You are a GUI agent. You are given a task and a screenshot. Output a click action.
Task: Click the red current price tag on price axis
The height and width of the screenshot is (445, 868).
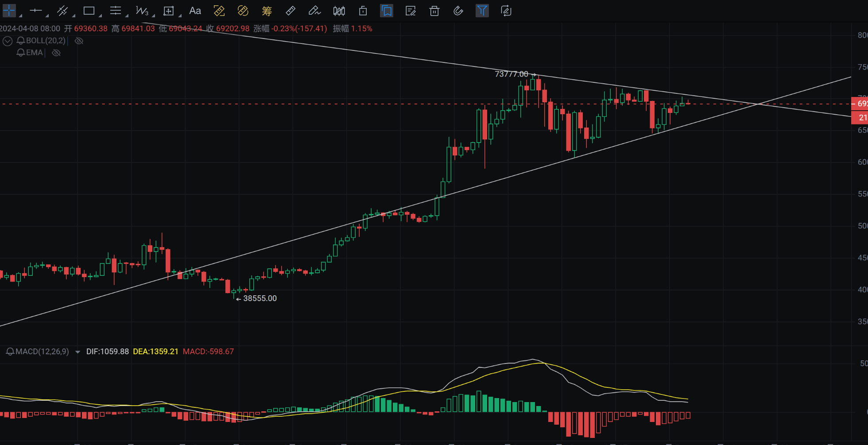860,104
